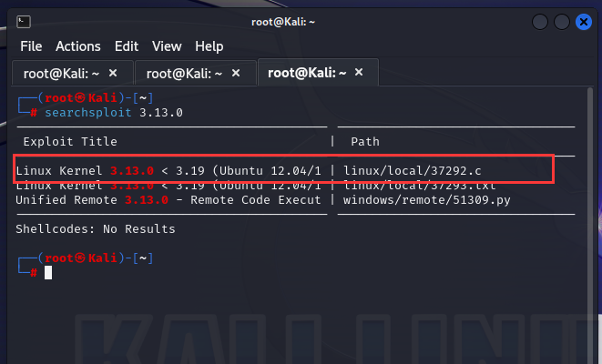Close the terminal window with blue X
Screen dimensions: 602x364
coord(584,22)
